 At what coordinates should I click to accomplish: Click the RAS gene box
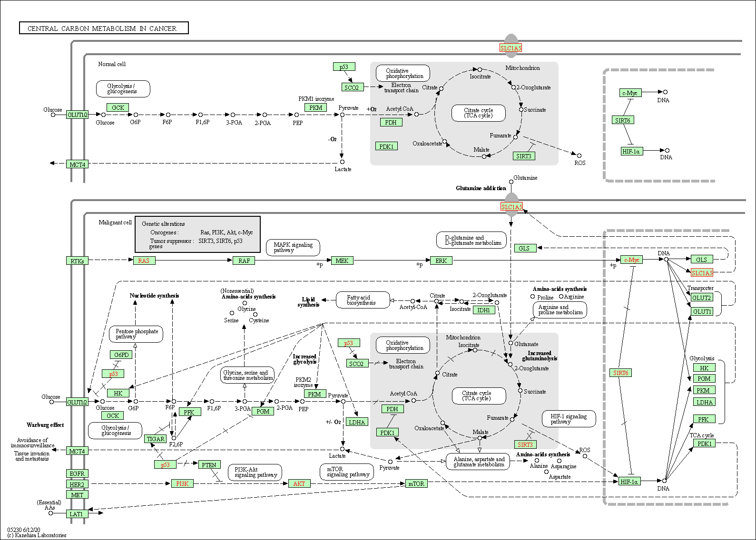(144, 260)
